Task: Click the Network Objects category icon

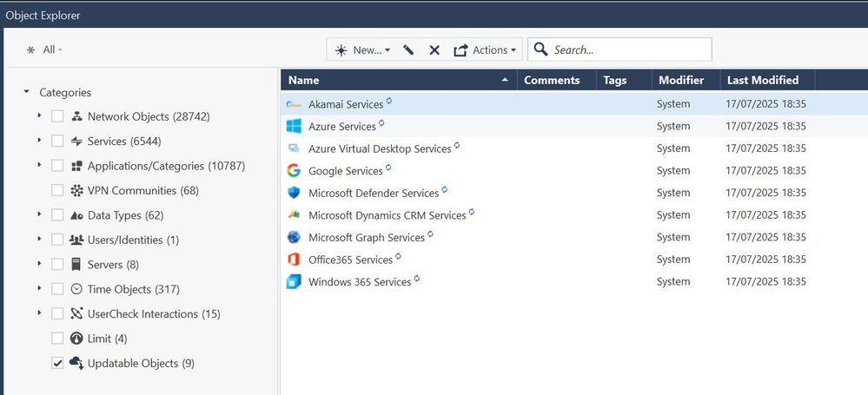Action: [77, 116]
